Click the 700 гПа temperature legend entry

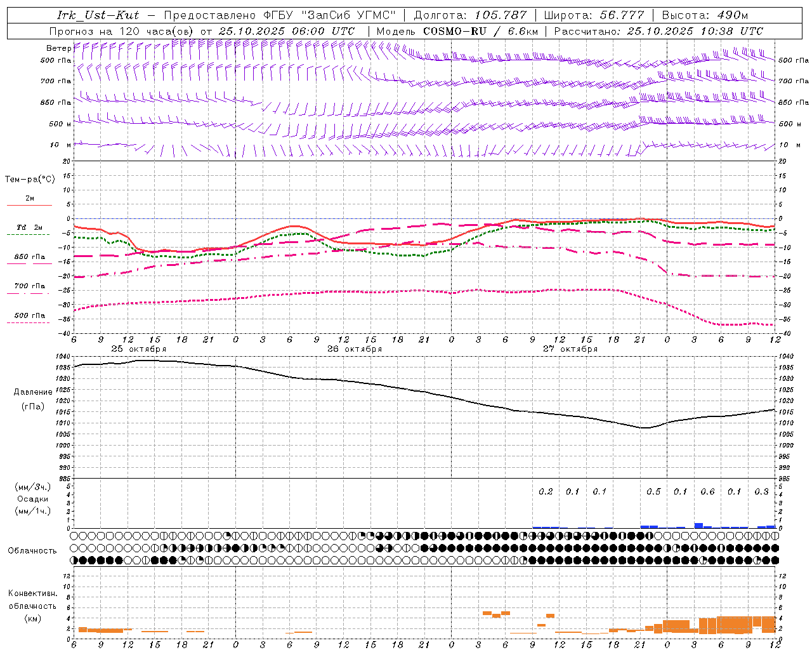tap(29, 286)
